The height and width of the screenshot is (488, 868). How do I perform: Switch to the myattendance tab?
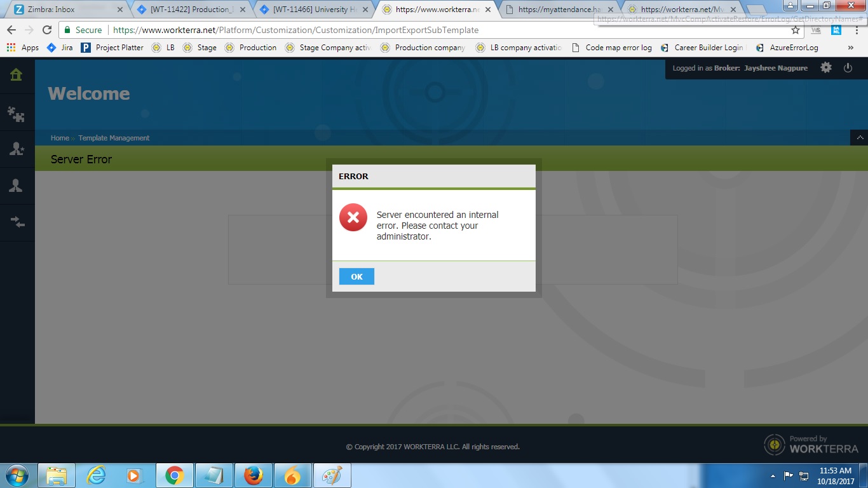[x=559, y=10]
